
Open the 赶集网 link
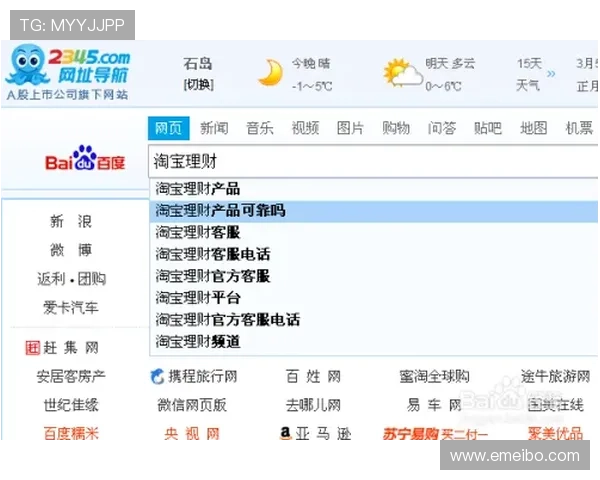[71, 348]
